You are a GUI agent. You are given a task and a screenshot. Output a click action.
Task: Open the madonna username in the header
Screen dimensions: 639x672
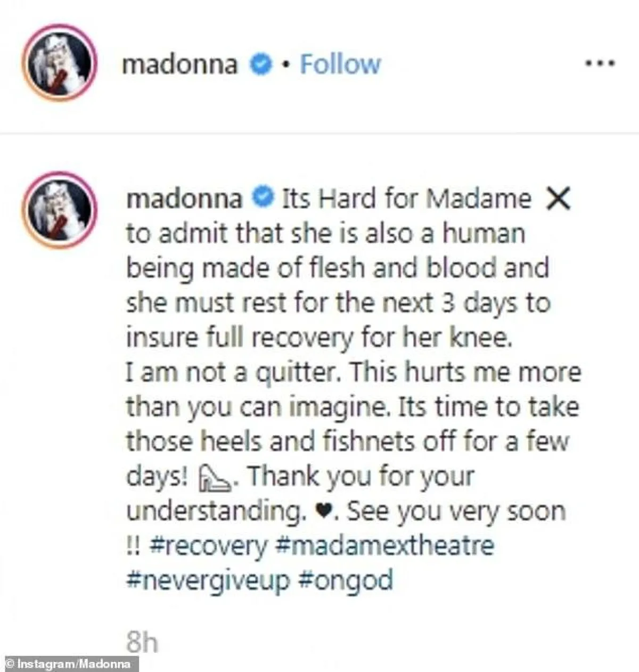pyautogui.click(x=180, y=64)
